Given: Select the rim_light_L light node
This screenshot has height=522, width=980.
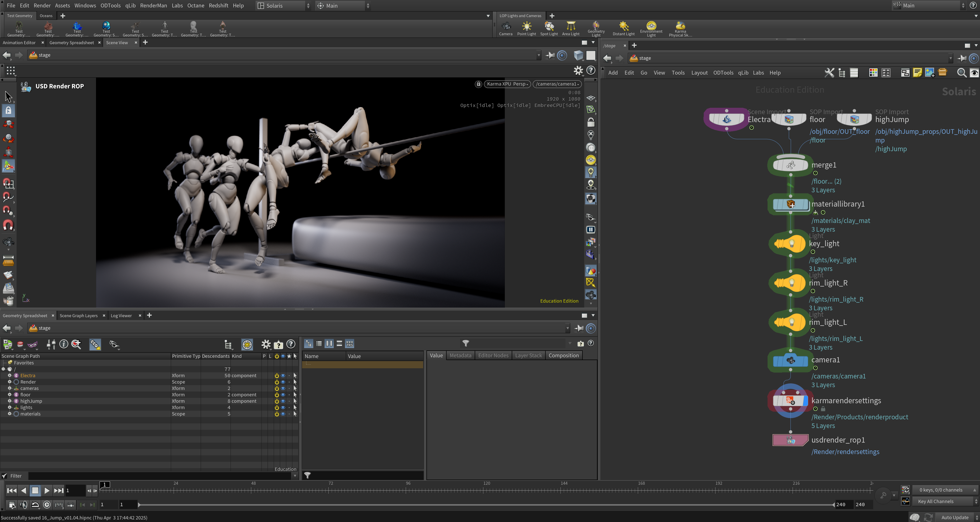Looking at the screenshot, I should [790, 322].
